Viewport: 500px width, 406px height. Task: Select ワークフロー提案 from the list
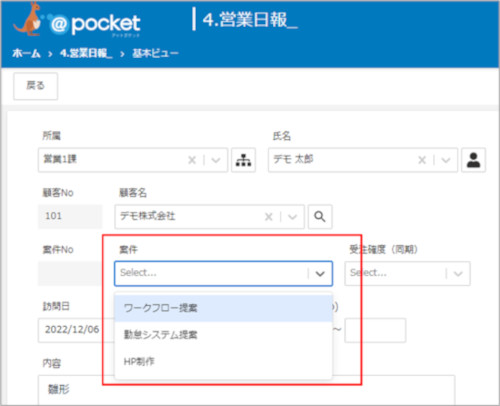(x=223, y=308)
